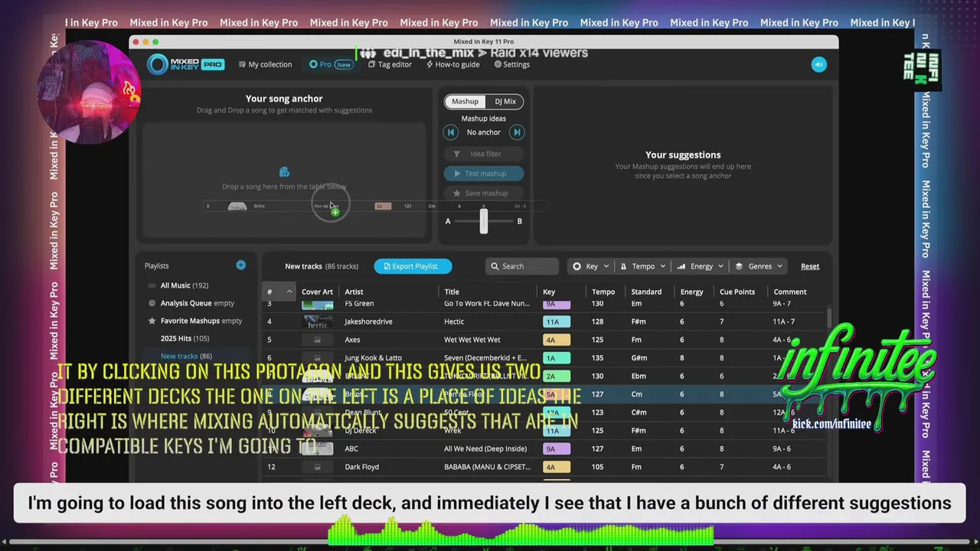The height and width of the screenshot is (551, 980).
Task: Sort by the Artist column header
Action: (354, 292)
